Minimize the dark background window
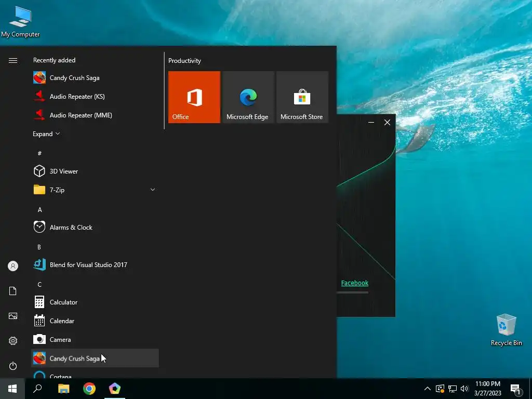Image resolution: width=532 pixels, height=399 pixels. 371,123
